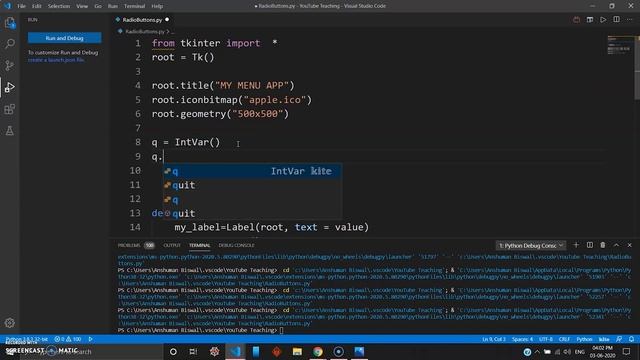Select Python Debug Console terminal dropdown

[x=530, y=245]
